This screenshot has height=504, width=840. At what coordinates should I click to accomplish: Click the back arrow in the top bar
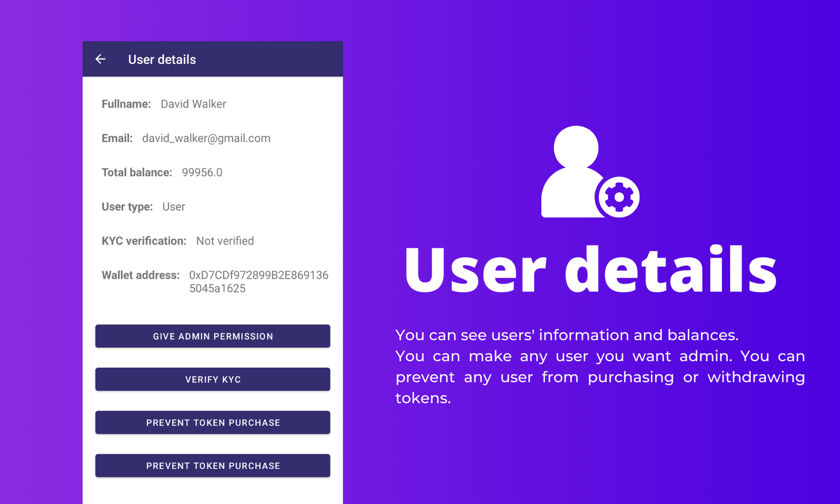(101, 59)
